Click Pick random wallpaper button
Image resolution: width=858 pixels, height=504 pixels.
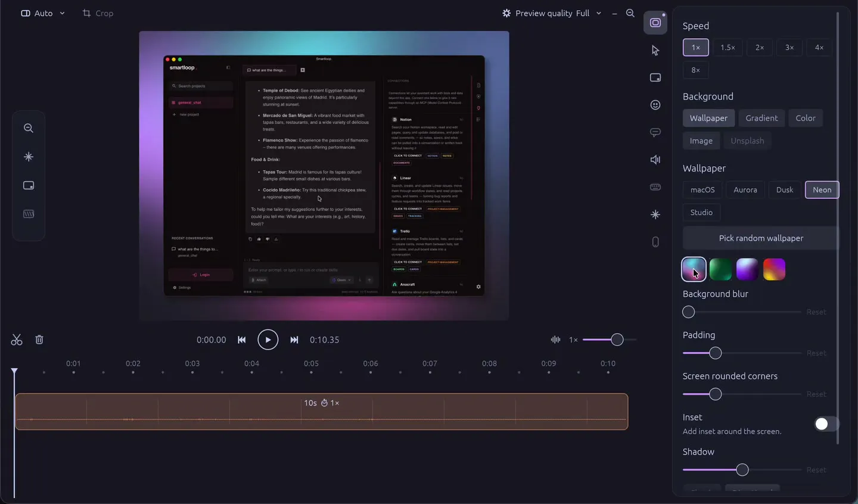pos(761,238)
